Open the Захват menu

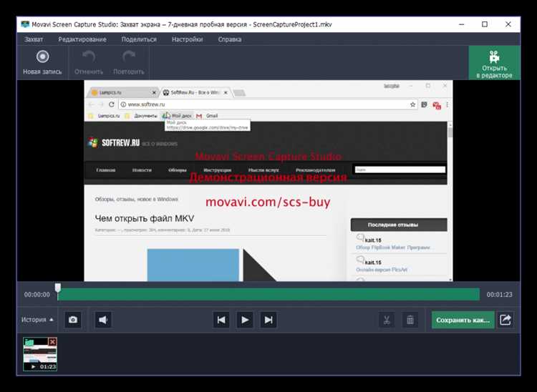34,39
